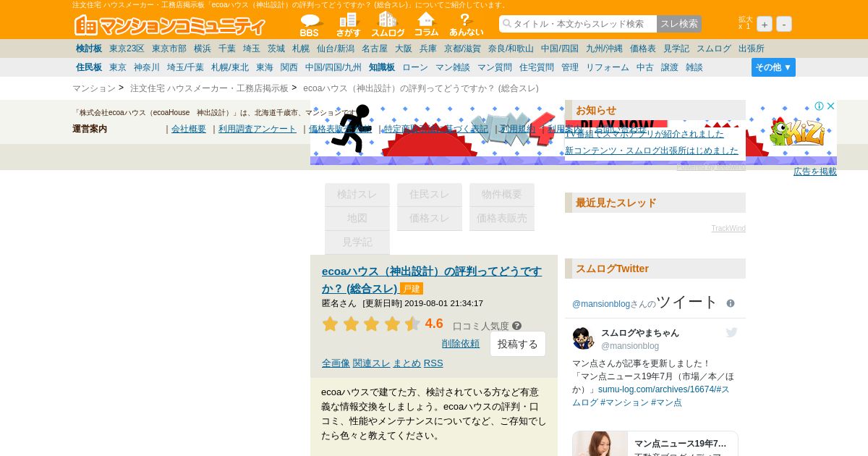The width and height of the screenshot is (868, 456).
Task: Open 東京23区 in the 検討板 menu
Action: (127, 48)
